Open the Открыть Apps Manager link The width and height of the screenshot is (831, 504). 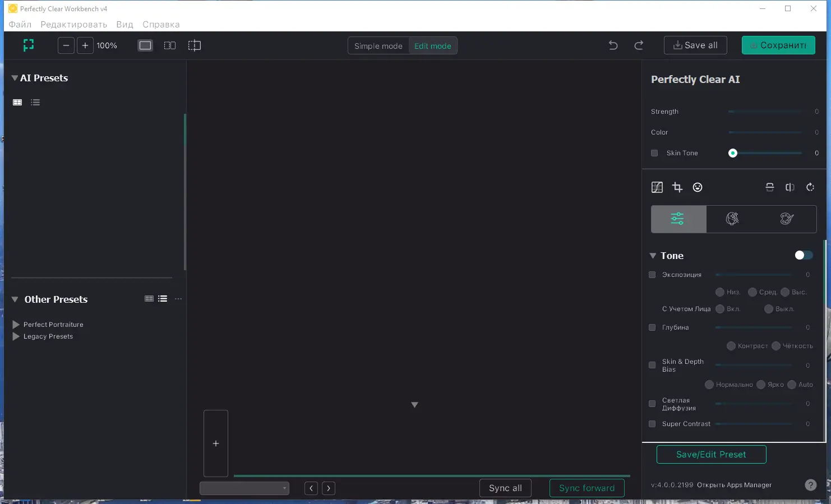[734, 485]
